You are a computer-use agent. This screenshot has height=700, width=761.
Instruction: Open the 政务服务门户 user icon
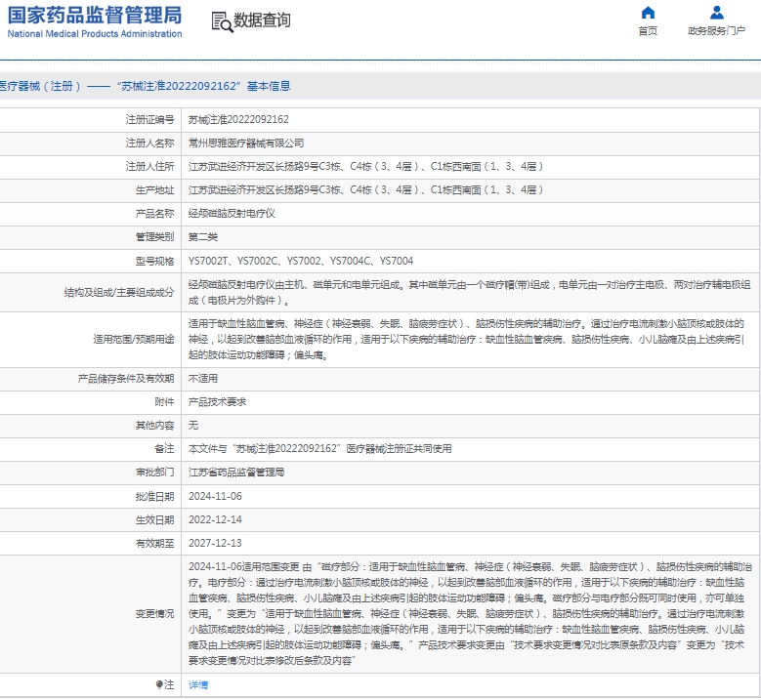coord(716,13)
